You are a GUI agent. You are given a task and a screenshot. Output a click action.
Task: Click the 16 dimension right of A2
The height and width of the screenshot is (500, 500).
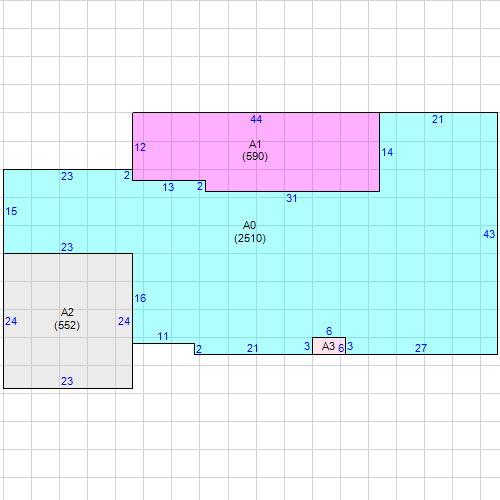pyautogui.click(x=140, y=298)
